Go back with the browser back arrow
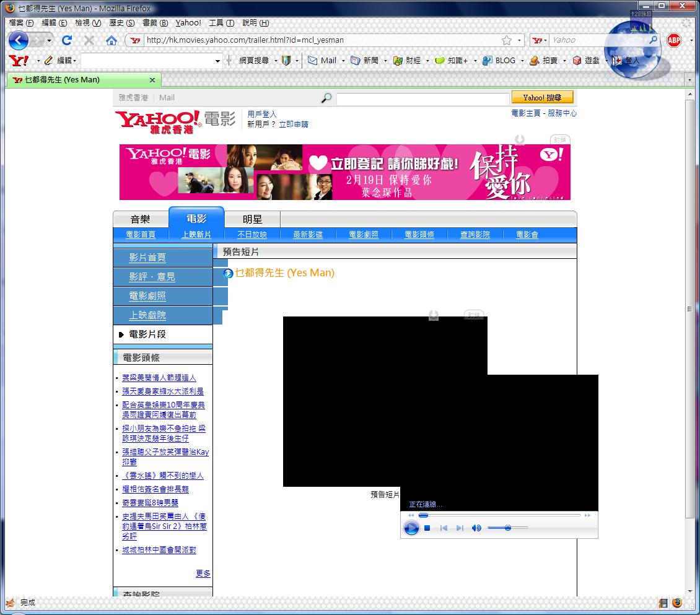The image size is (700, 615). (19, 41)
